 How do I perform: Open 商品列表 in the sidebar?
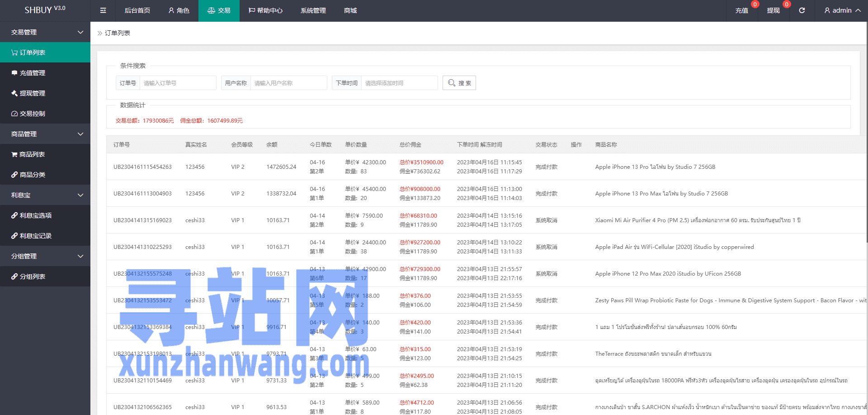click(45, 154)
